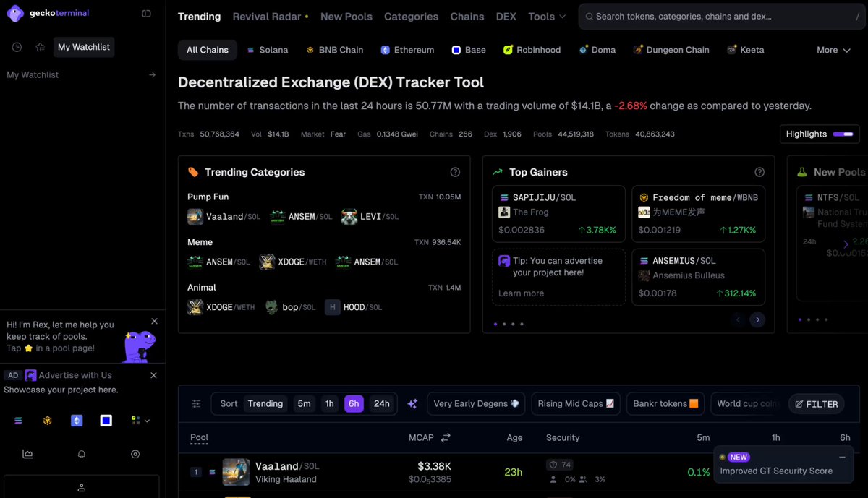Click the Solana icon in sidebar shortcuts
Image resolution: width=868 pixels, height=498 pixels.
click(18, 421)
